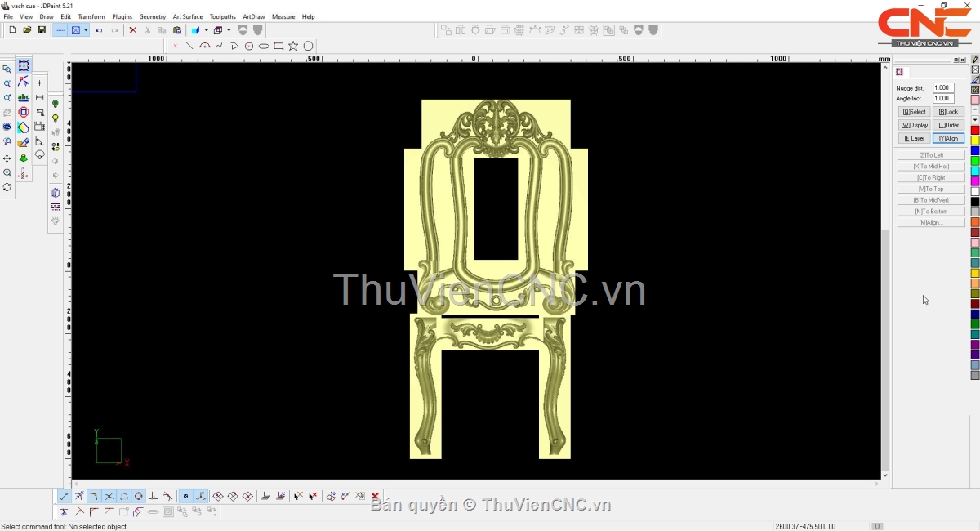Viewport: 980px width, 531px height.
Task: Open dropdown arrow beside boxed-X view button
Action: click(x=86, y=30)
